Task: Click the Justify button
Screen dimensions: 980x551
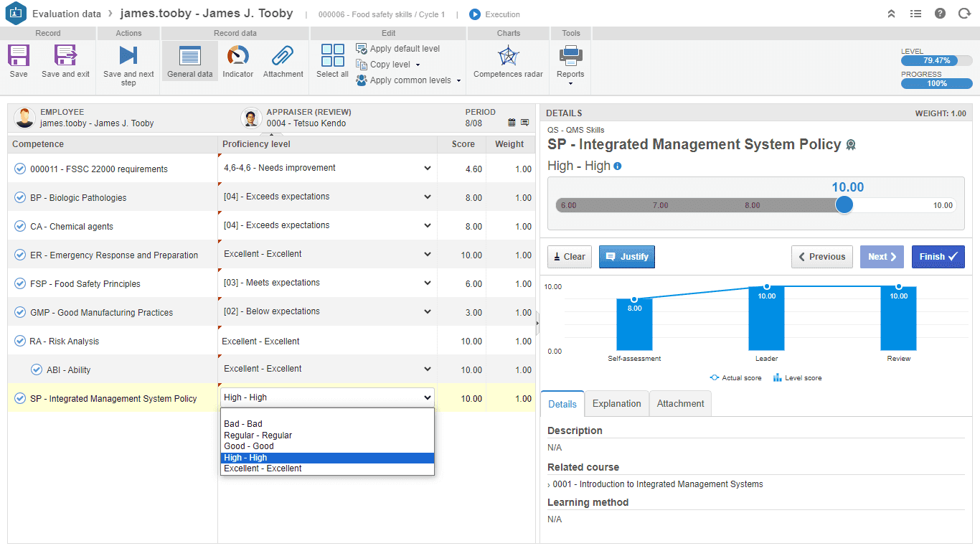Action: coord(626,257)
